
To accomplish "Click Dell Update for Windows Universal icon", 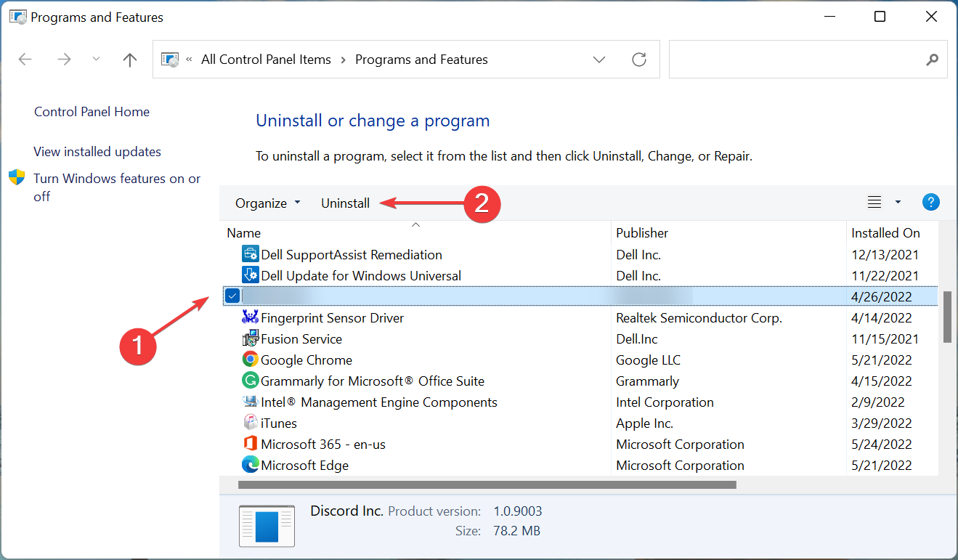I will tap(251, 275).
